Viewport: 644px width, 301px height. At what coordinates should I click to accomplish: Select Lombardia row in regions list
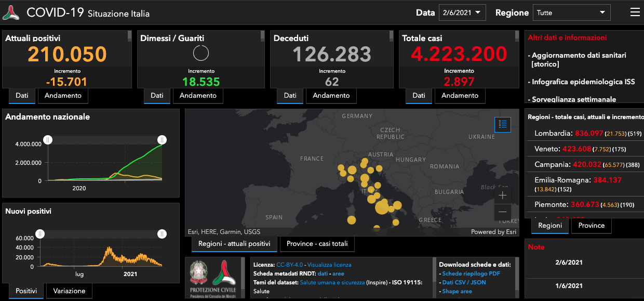(553, 134)
